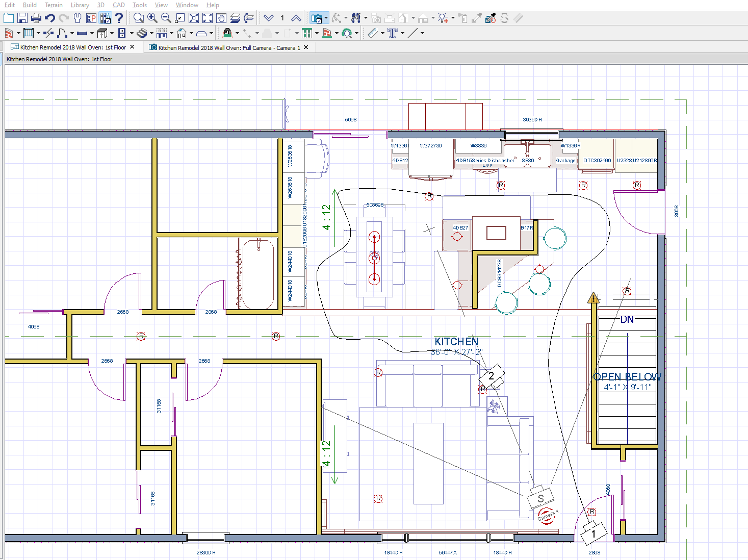The image size is (748, 560).
Task: Expand the Stairs tools dropdown arrow
Action: pos(151,34)
